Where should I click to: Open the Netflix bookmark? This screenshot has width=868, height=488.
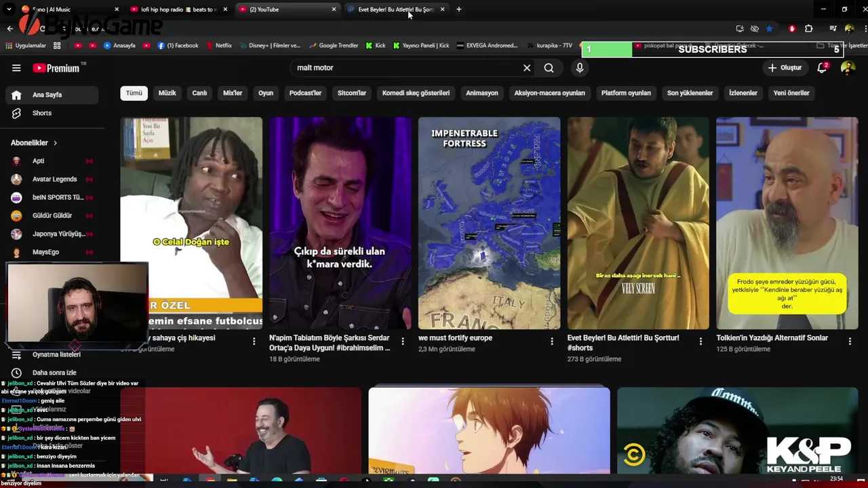[x=218, y=45]
